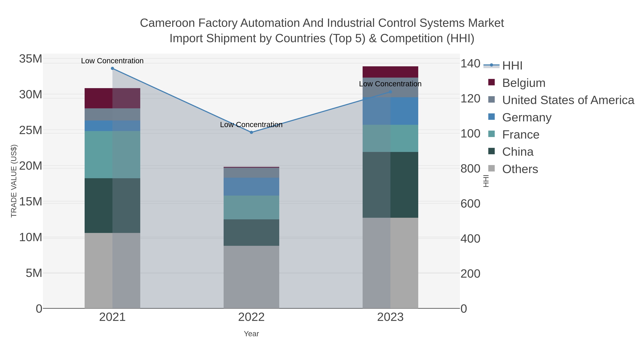
Task: Click the 200 right axis tick label
Action: 470,274
